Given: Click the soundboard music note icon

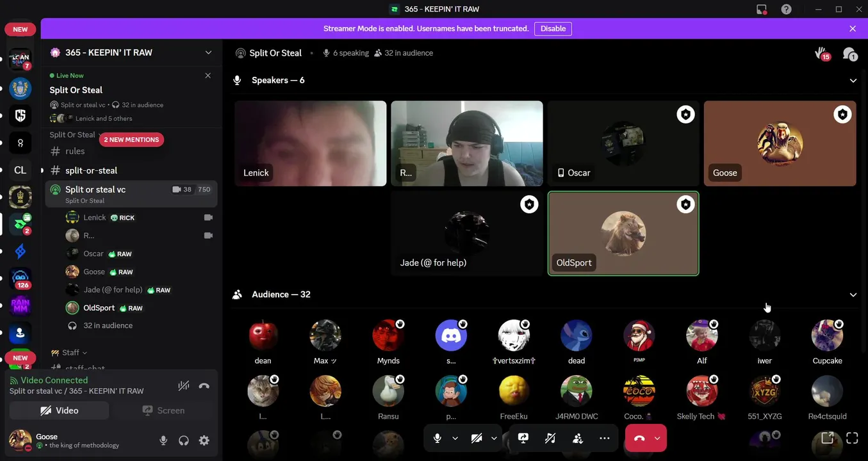Looking at the screenshot, I should [550, 438].
